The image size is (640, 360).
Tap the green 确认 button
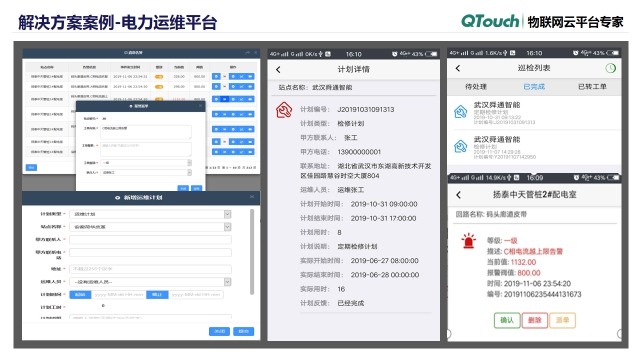507,320
